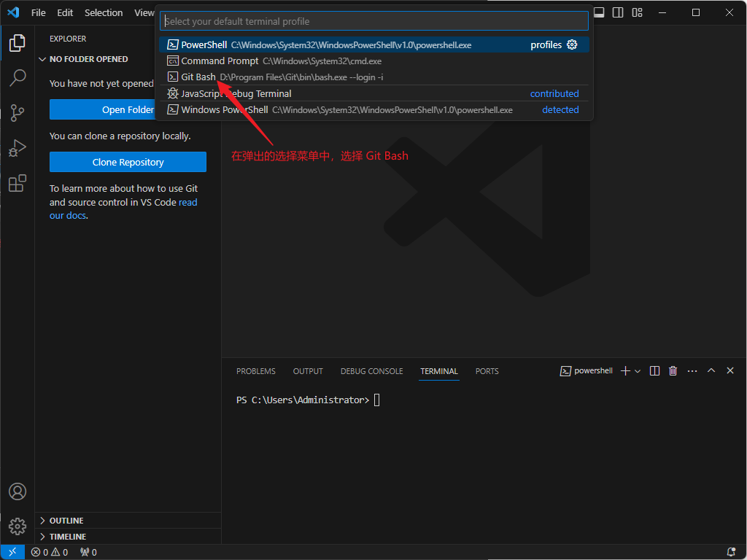Kill terminal with trash icon
Viewport: 747px width, 560px height.
click(x=673, y=371)
